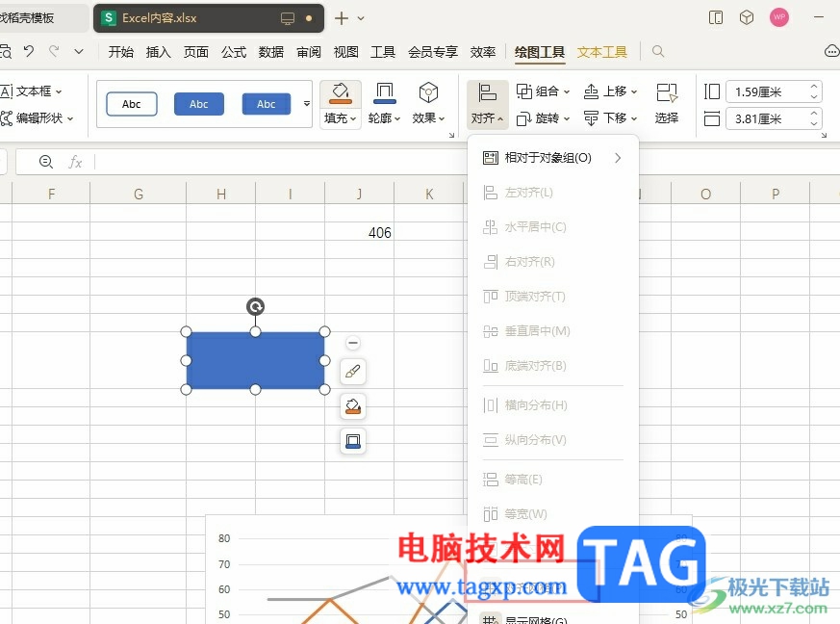840x624 pixels.
Task: Open the 数据 tab
Action: pyautogui.click(x=271, y=52)
